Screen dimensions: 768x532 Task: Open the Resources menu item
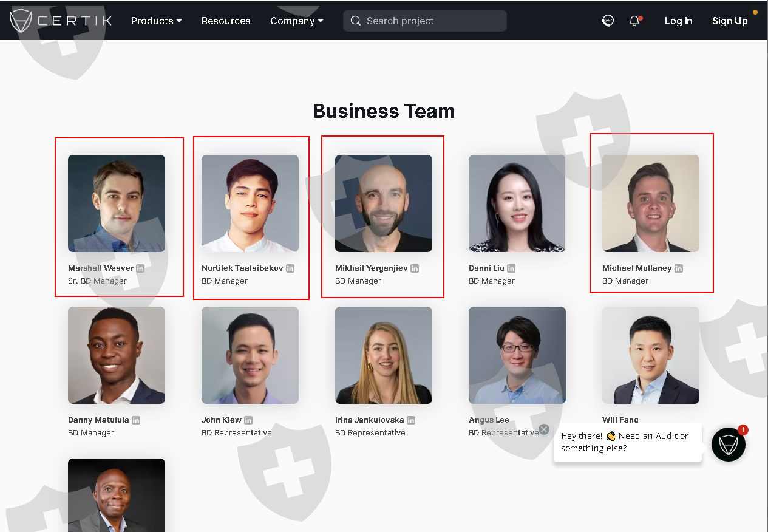coord(226,21)
